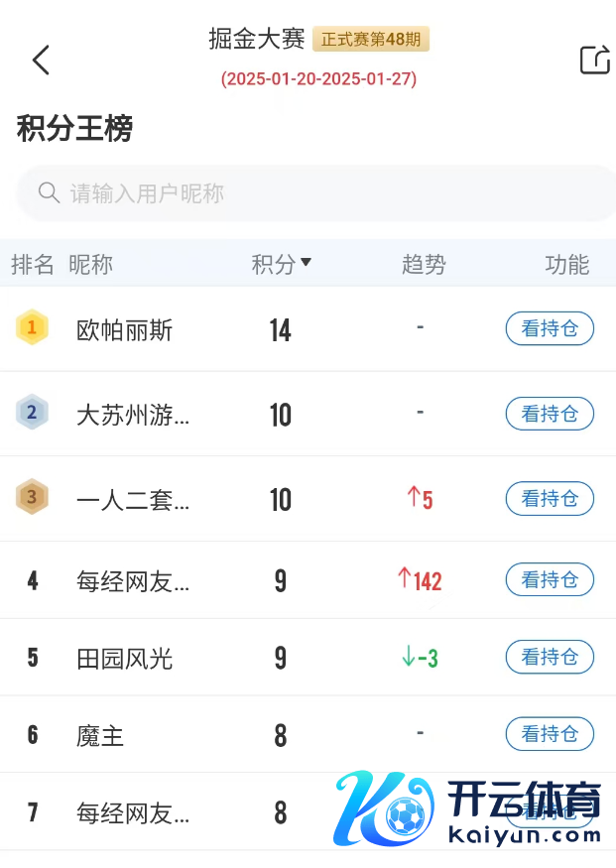This screenshot has width=616, height=868.
Task: View holdings for 一人二套
Action: (550, 498)
